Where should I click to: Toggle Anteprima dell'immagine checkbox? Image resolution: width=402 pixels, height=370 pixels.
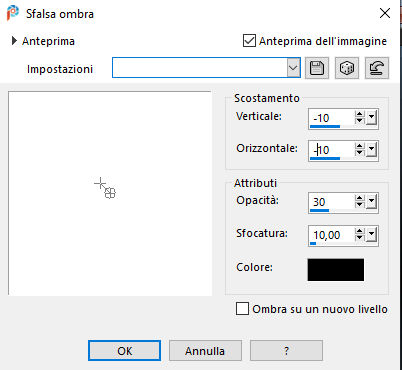(x=249, y=41)
